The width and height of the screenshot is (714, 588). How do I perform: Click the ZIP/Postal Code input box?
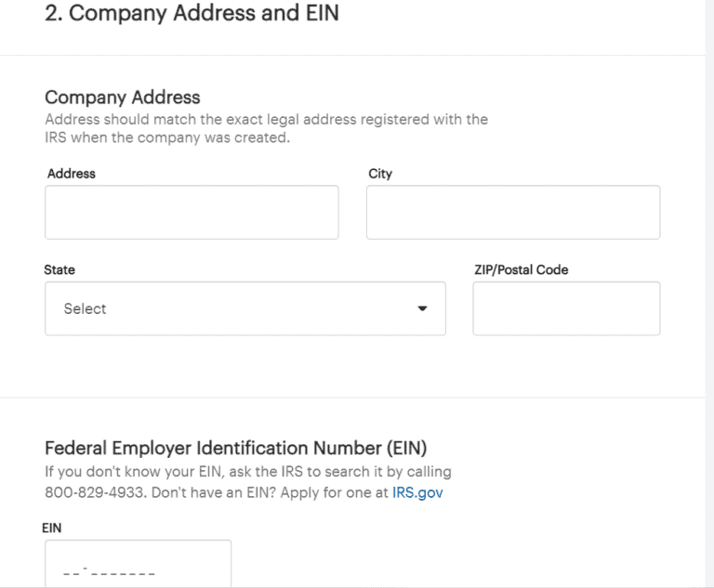click(x=566, y=308)
